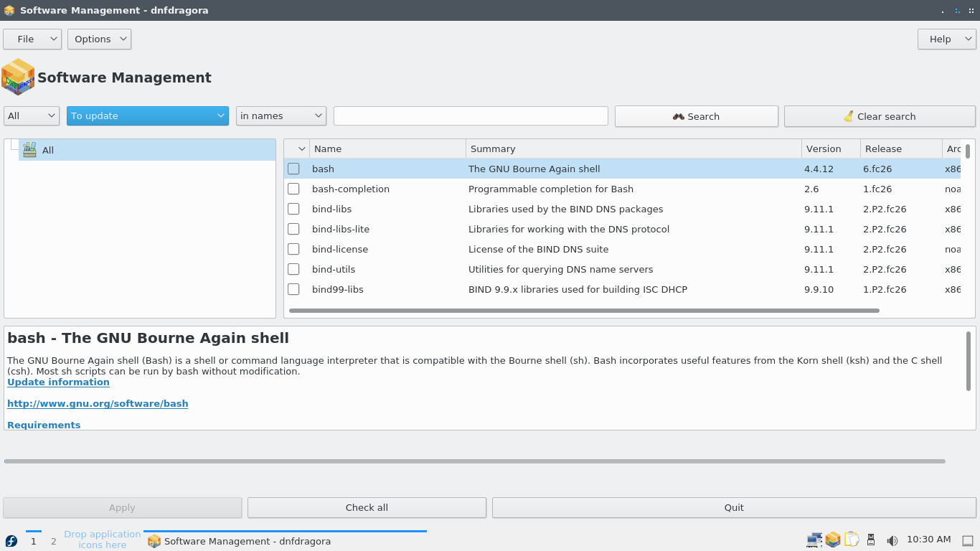980x551 pixels.
Task: Click the network connections tray icon
Action: (x=814, y=540)
